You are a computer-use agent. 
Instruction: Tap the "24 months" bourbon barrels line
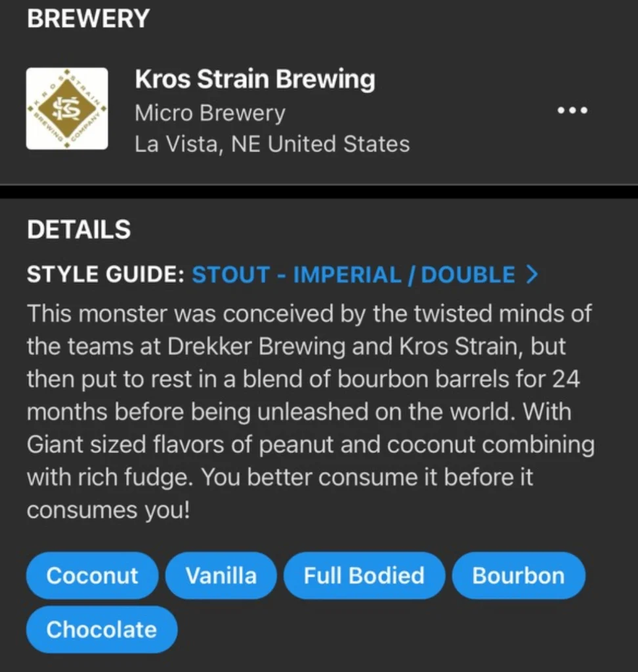coord(302,379)
